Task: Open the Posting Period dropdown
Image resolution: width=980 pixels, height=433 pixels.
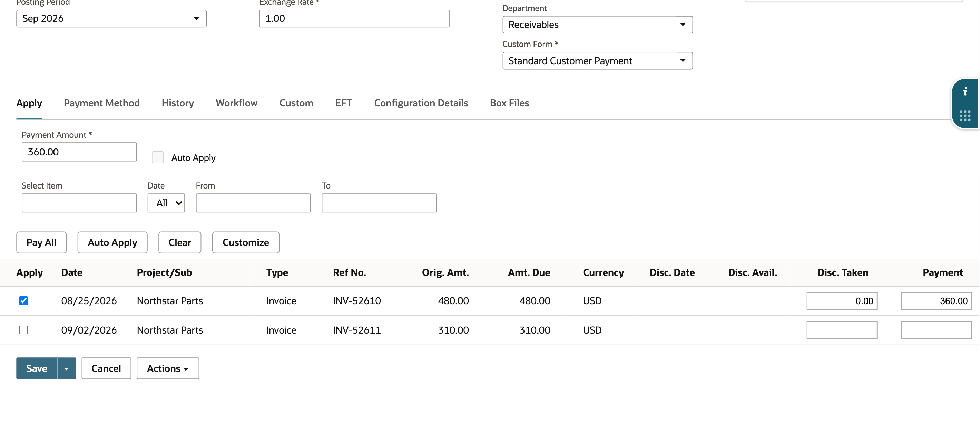Action: (x=111, y=18)
